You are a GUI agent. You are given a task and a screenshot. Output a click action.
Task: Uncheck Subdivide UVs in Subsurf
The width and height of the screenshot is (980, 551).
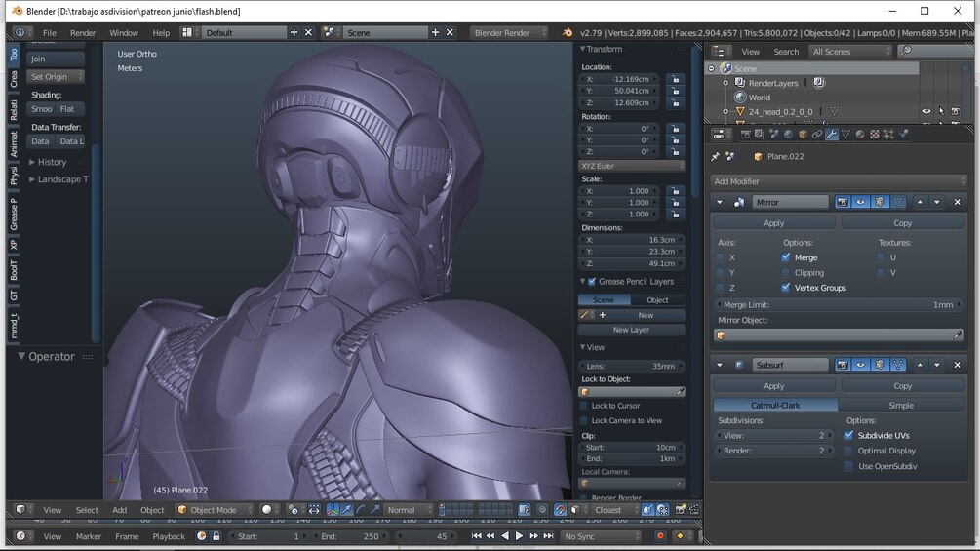848,435
